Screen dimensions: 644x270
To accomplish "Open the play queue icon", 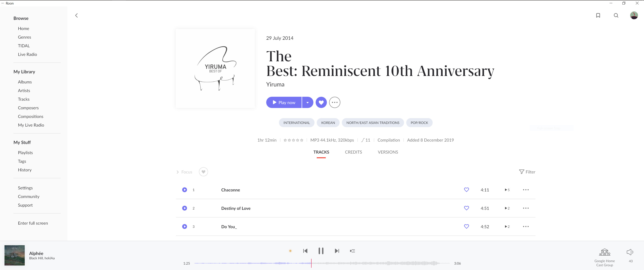I will coord(353,251).
